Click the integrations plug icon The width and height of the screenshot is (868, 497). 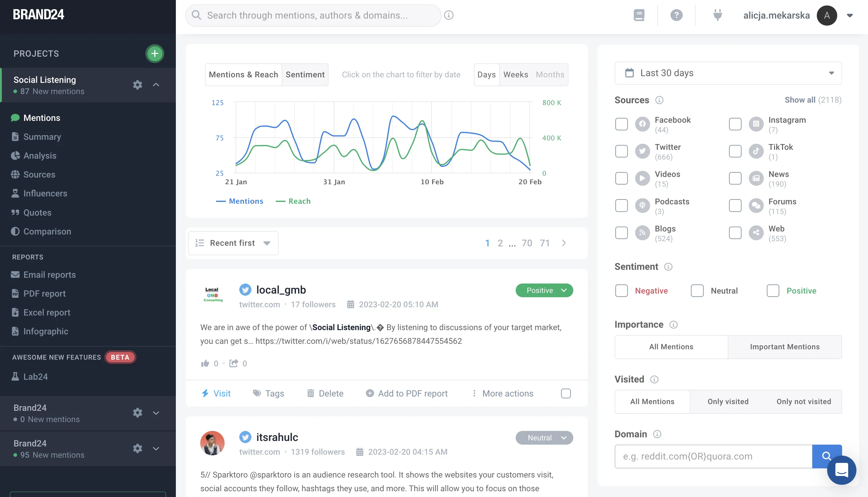717,15
